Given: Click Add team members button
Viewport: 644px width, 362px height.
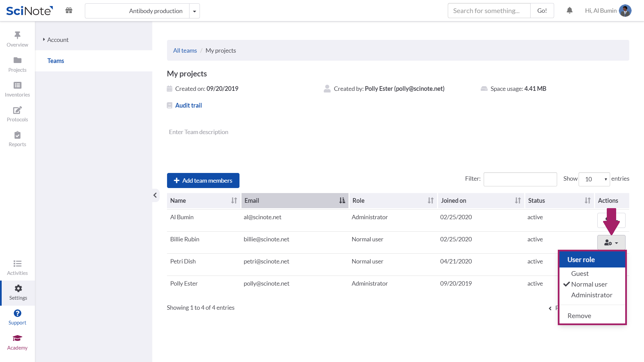Looking at the screenshot, I should [203, 180].
